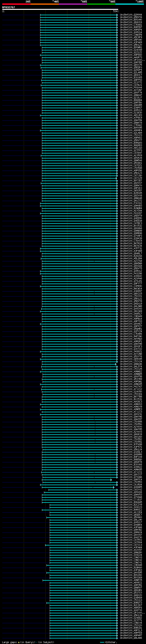Screen dimensions: 146x644
Task: Click the white query sequence bar
Action: tap(60, 9)
